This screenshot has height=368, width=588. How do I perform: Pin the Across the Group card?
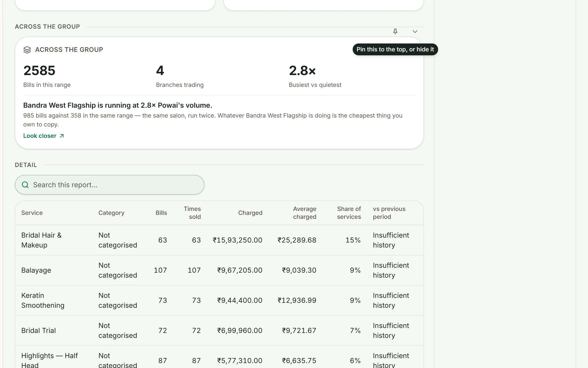pyautogui.click(x=395, y=31)
